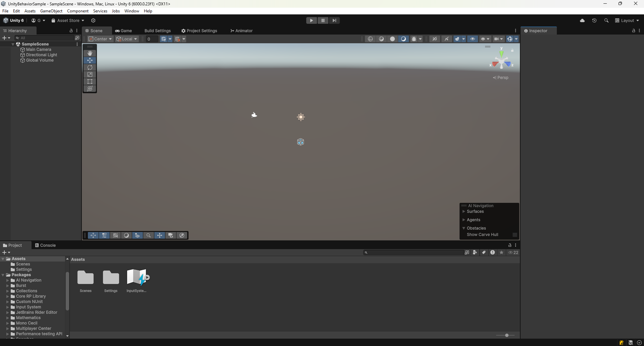Expand the Agents section in AI Navigation

[x=464, y=220]
